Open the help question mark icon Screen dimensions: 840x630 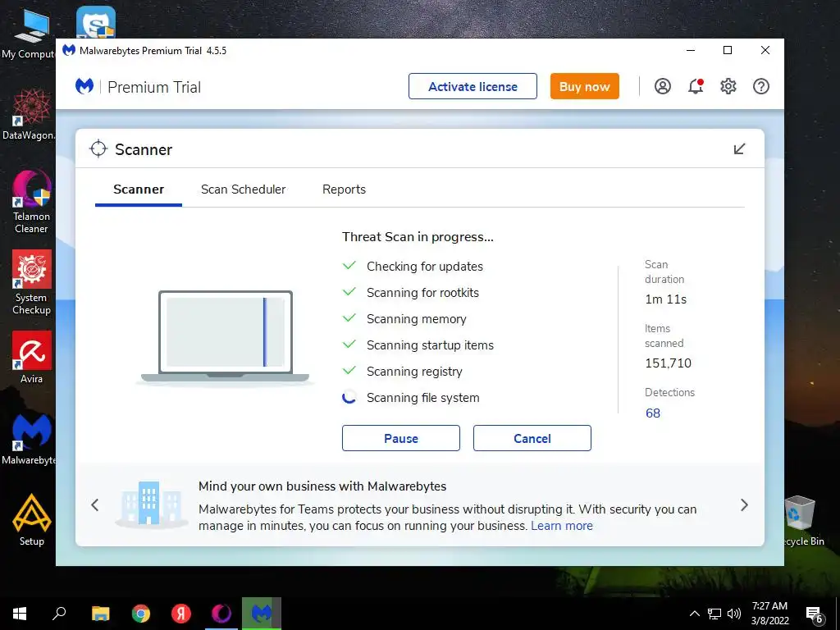click(760, 86)
